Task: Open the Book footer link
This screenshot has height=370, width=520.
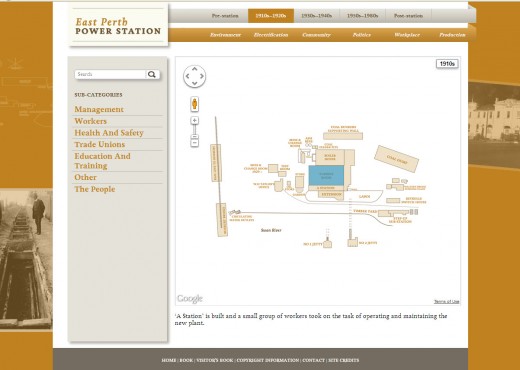Action: pos(186,360)
